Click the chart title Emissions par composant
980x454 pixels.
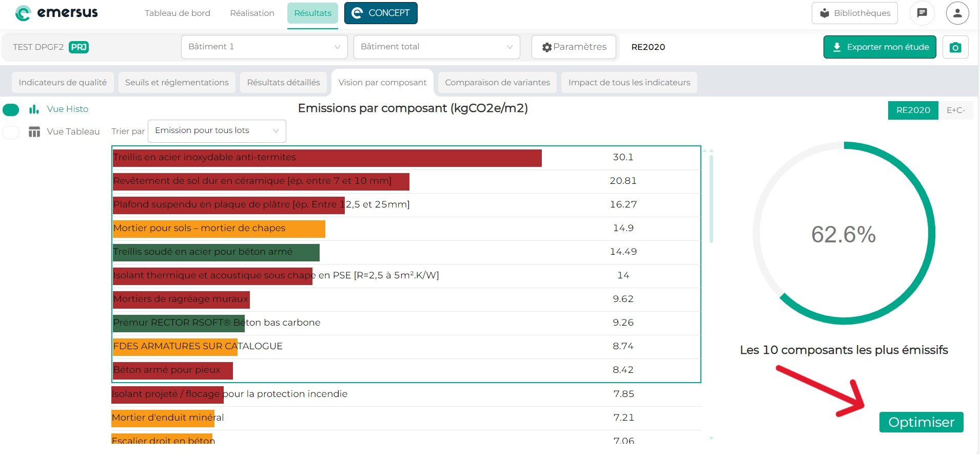point(413,108)
